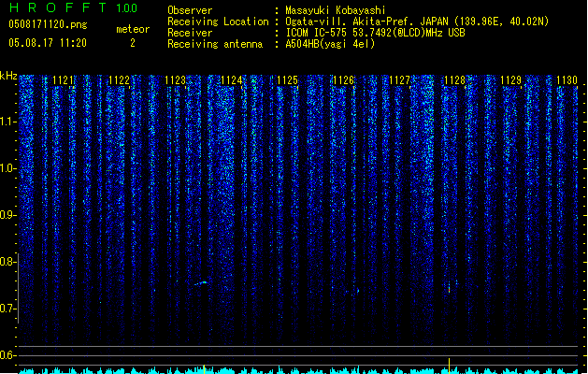This screenshot has width=588, height=374.
Task: Click the kHz axis unit label
Action: [x=8, y=76]
